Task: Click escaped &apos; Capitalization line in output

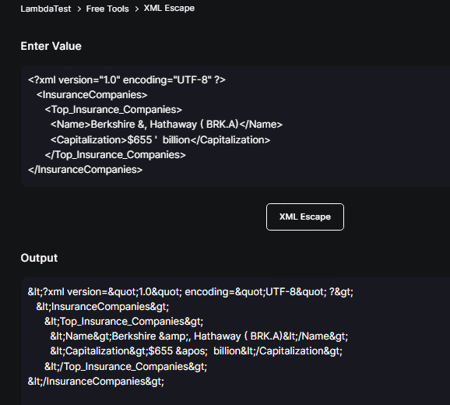Action: pos(196,351)
